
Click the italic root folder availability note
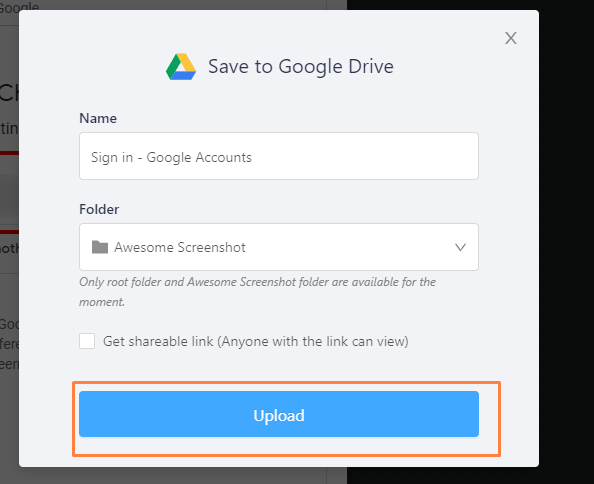[x=258, y=292]
